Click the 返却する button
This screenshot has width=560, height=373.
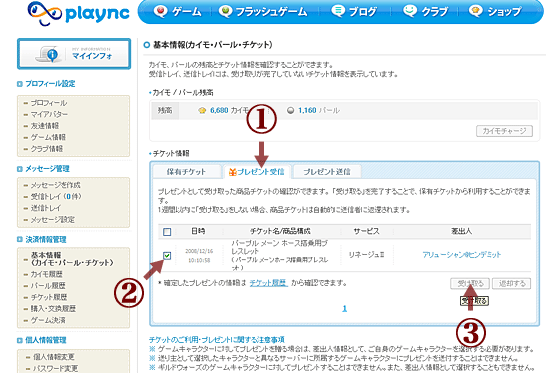[511, 284]
